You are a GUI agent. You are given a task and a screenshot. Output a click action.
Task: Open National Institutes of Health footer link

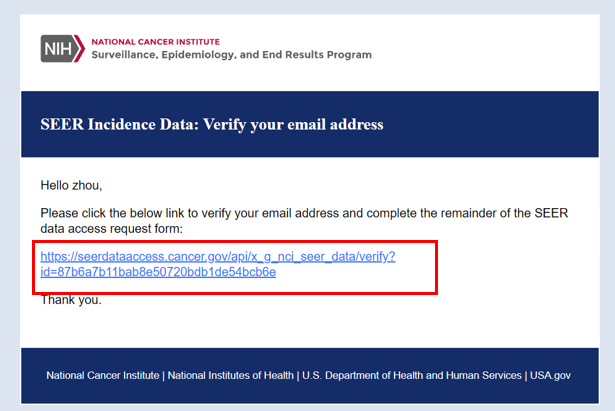tap(231, 375)
